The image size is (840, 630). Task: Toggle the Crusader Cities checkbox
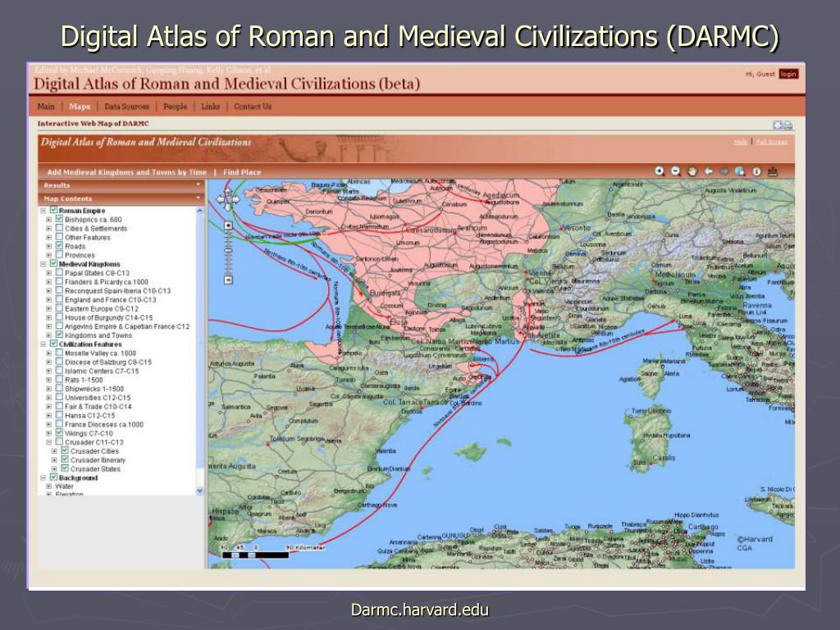65,451
